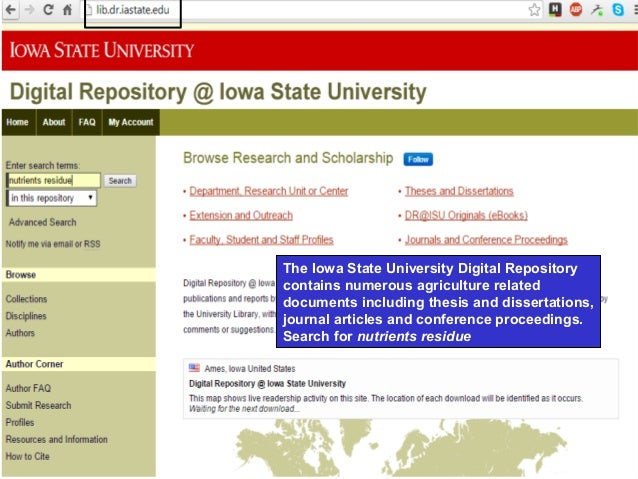The height and width of the screenshot is (479, 638).
Task: Open the Profiles sidebar link
Action: tap(20, 422)
